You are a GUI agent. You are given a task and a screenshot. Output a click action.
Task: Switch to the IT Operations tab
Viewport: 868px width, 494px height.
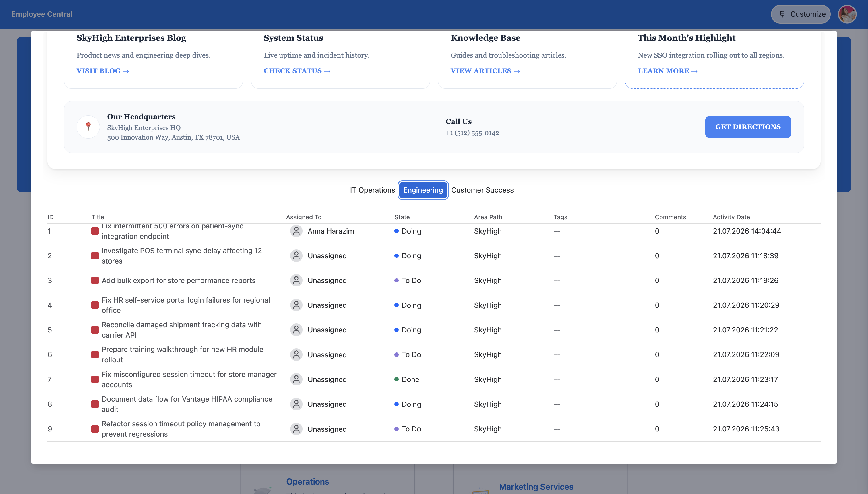click(x=373, y=190)
